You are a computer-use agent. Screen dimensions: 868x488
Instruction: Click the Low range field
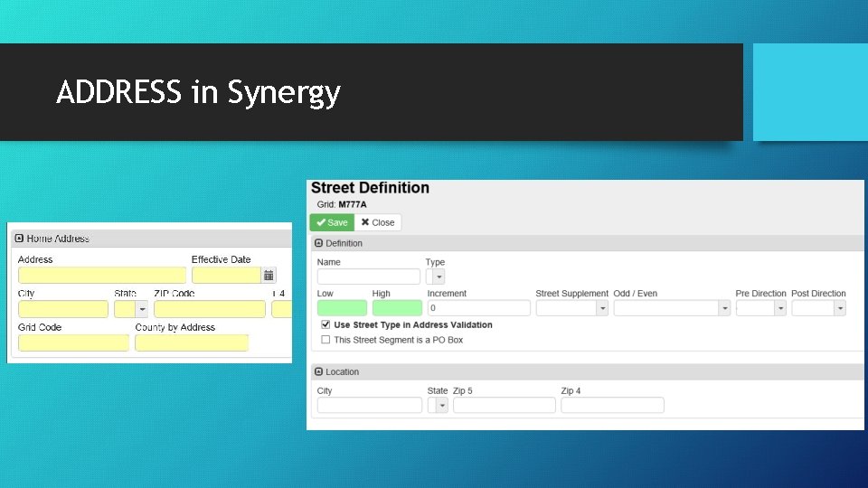pos(342,307)
